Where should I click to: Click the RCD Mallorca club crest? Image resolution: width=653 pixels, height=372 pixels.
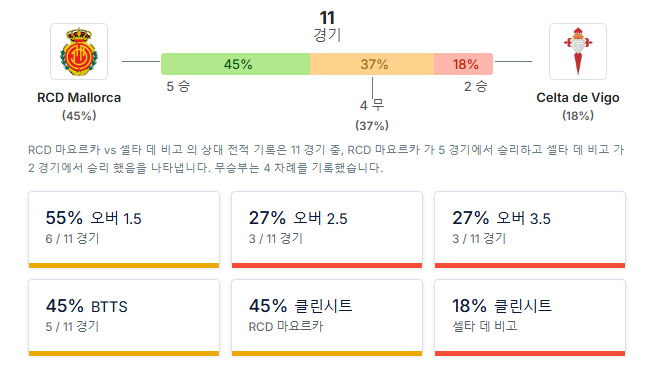point(79,51)
